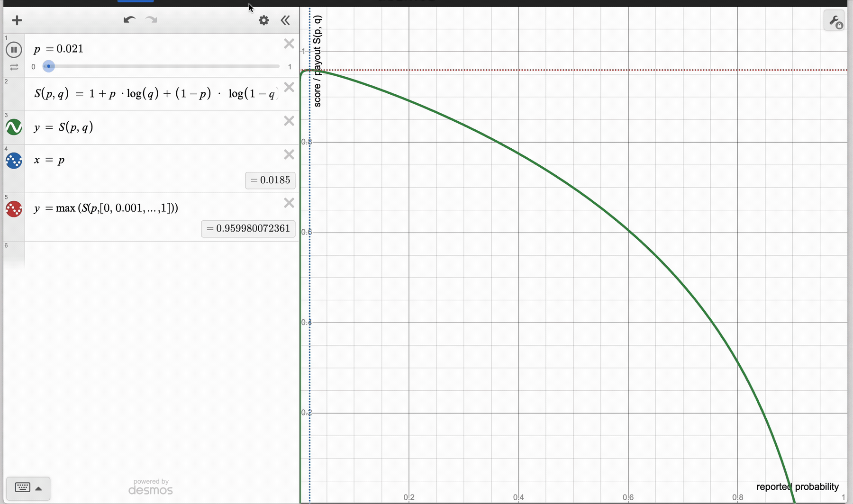Hide the red dotted max line
853x504 pixels.
click(14, 209)
